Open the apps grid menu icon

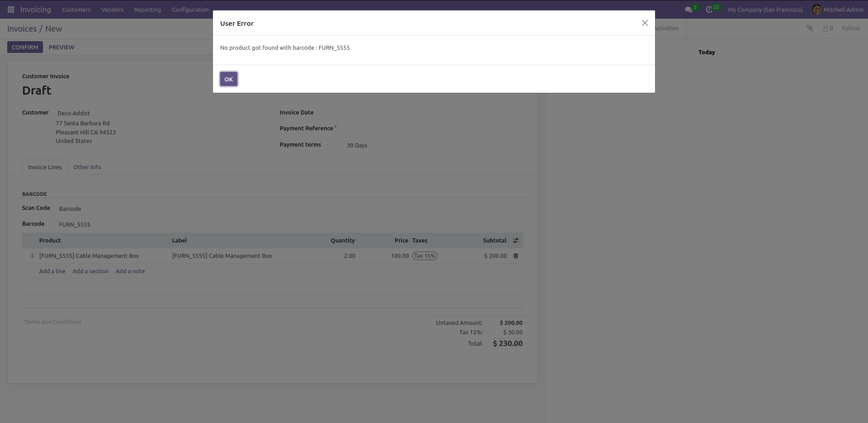[x=11, y=10]
